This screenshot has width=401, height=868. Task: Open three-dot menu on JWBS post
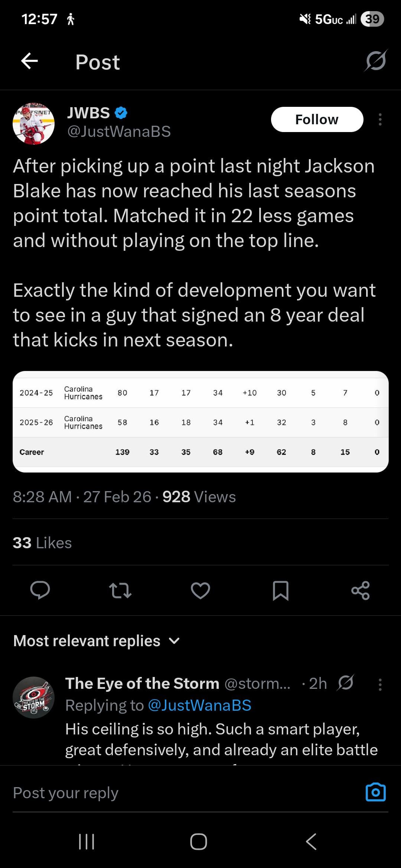pyautogui.click(x=380, y=119)
